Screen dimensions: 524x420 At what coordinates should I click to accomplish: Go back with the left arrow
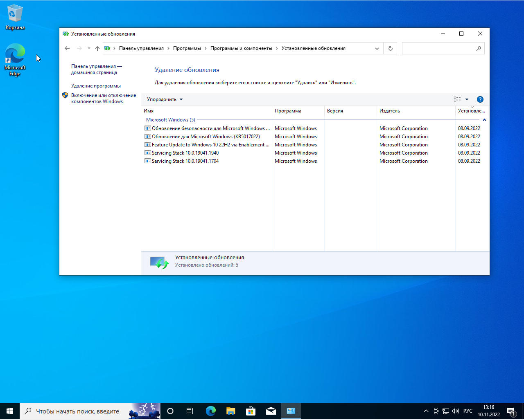click(67, 48)
